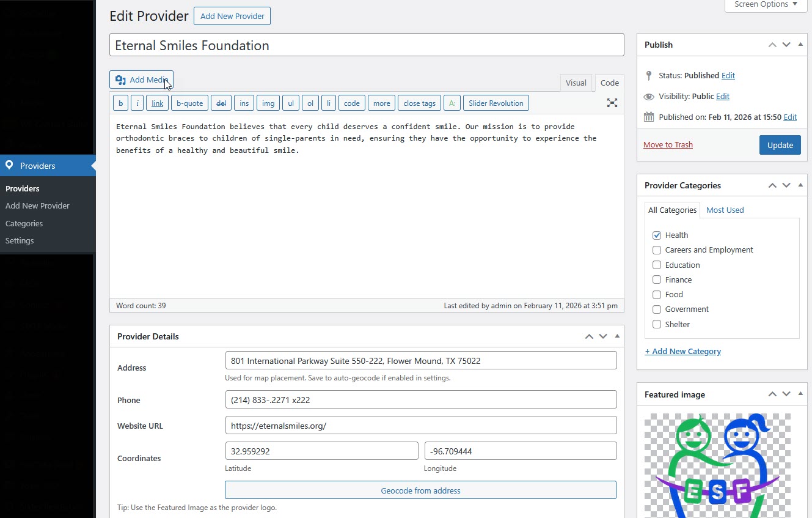812x518 pixels.
Task: Click the Update button to save
Action: click(780, 145)
